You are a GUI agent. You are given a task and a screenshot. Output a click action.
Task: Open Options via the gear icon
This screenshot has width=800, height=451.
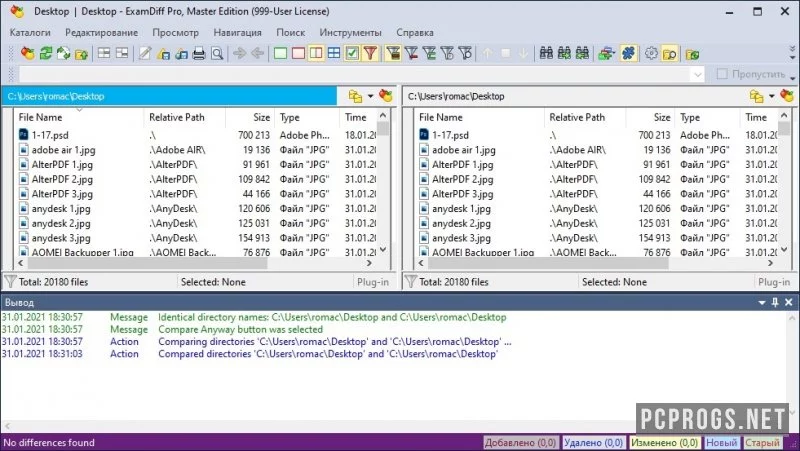point(651,53)
